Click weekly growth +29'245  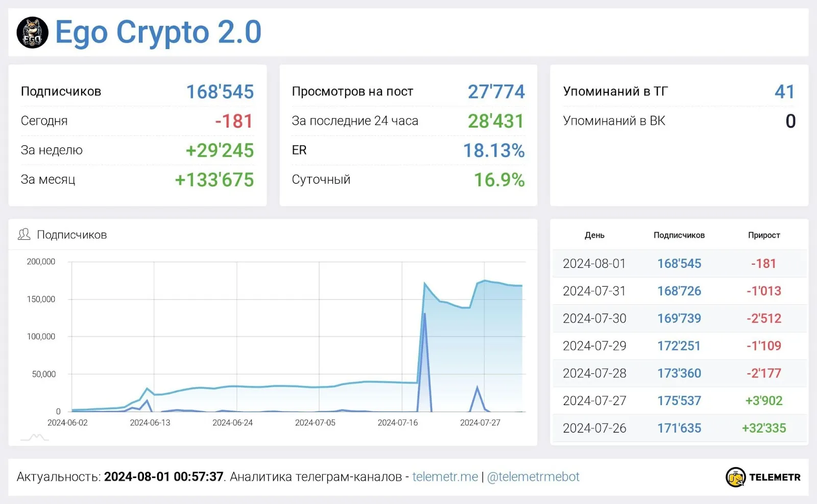tap(220, 150)
